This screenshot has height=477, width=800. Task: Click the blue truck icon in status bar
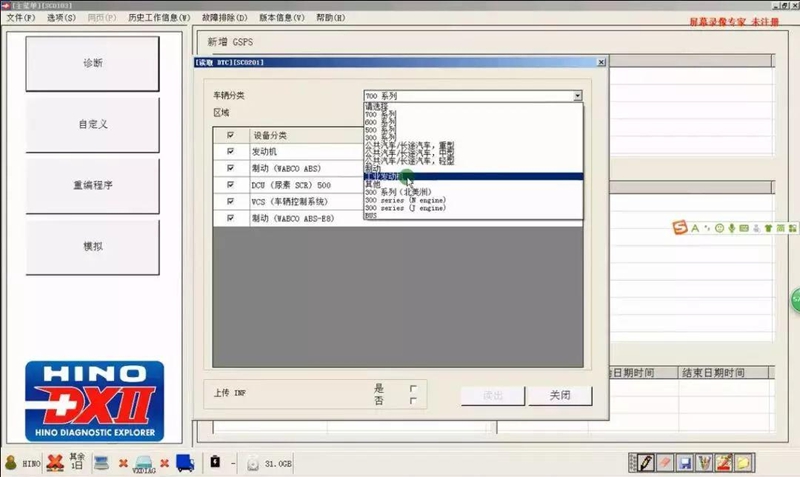(185, 463)
